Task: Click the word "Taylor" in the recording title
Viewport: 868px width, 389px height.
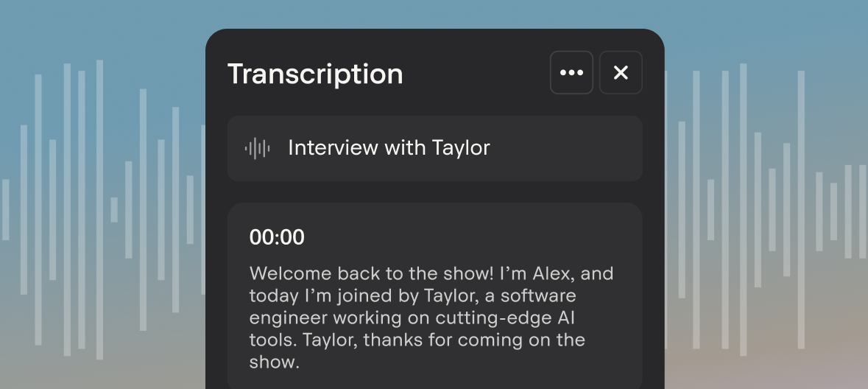Action: (x=461, y=148)
